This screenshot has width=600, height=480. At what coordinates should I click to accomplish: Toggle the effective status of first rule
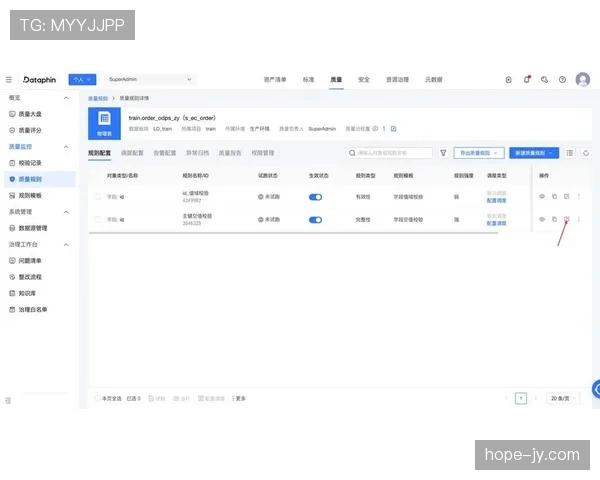[316, 196]
